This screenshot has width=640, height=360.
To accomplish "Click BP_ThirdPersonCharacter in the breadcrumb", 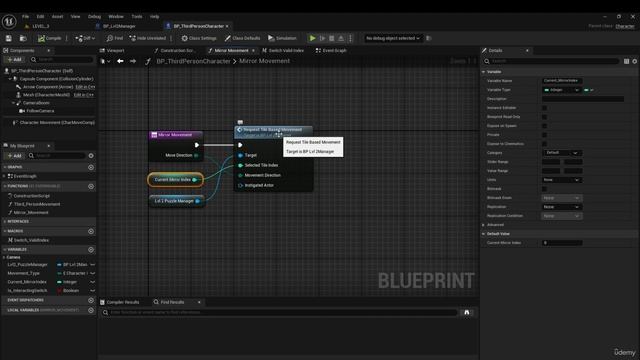I will click(193, 61).
